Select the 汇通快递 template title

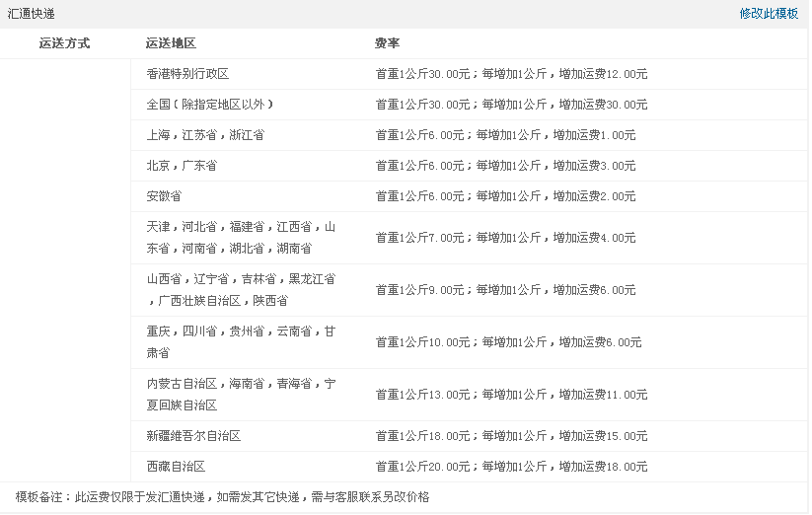click(x=32, y=14)
